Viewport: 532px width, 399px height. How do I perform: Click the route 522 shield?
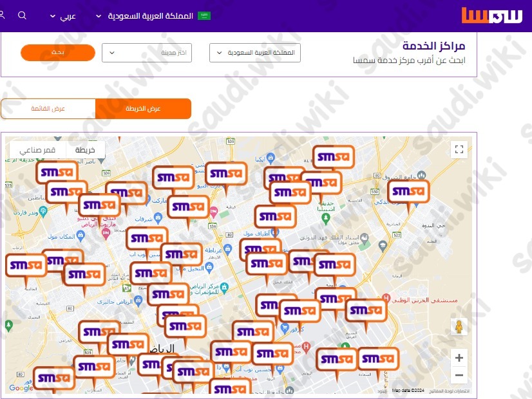(397, 235)
